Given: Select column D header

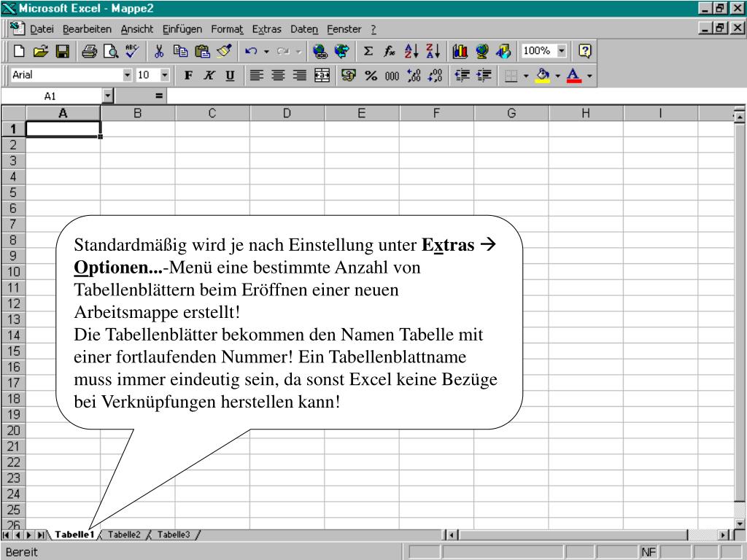Looking at the screenshot, I should tap(287, 113).
